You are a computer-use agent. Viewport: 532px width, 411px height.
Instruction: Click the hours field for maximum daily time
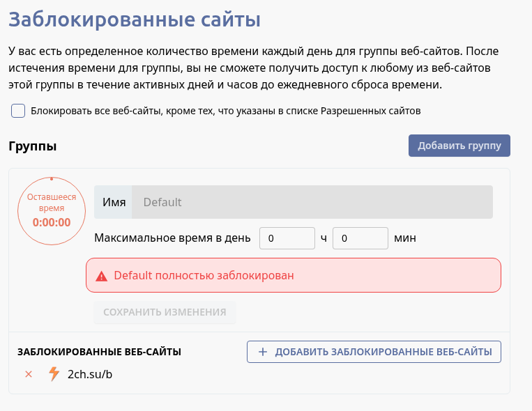point(287,238)
